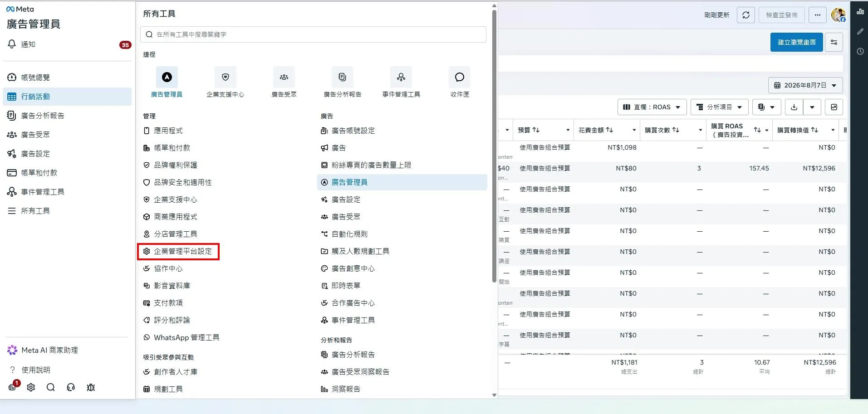Open the 企業支援中心 shortcut tile
This screenshot has width=868, height=414.
pyautogui.click(x=226, y=82)
